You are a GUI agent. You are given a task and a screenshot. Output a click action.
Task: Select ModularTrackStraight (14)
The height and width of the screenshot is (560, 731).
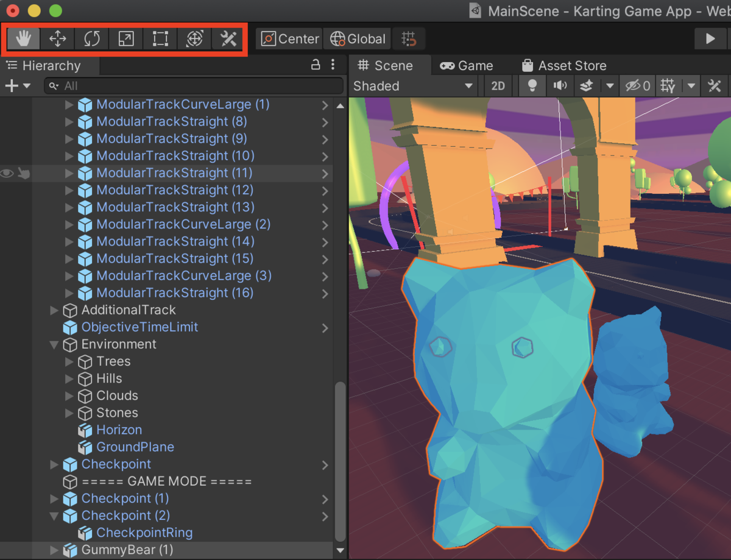[x=175, y=241]
